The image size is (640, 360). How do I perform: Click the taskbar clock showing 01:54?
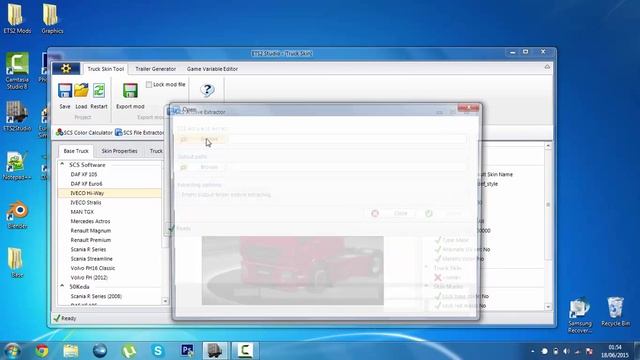coord(614,351)
